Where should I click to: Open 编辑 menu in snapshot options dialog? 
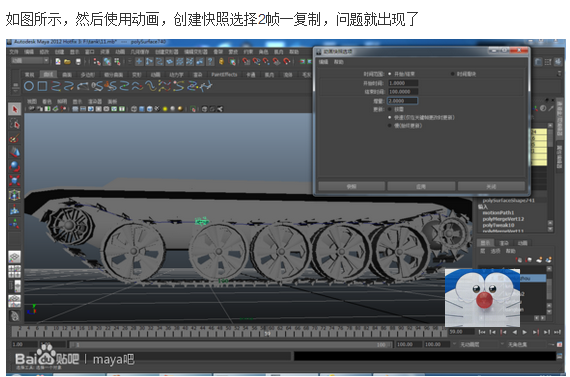pos(323,62)
